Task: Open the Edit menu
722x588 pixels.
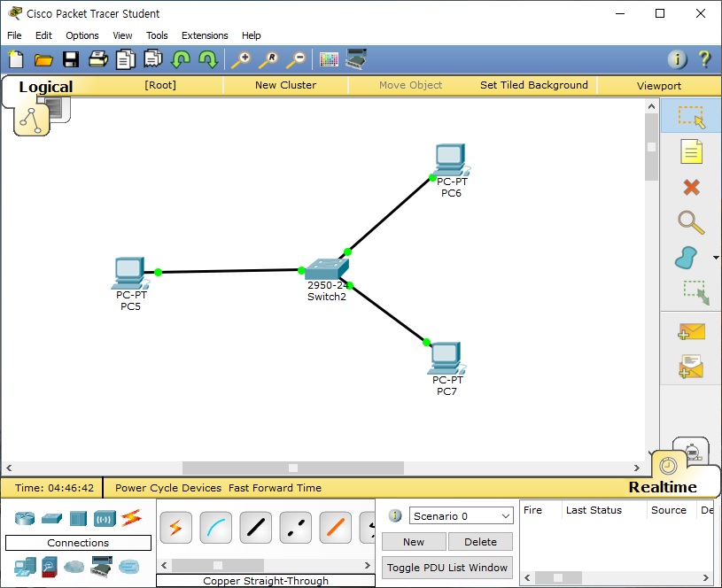Action: point(43,35)
